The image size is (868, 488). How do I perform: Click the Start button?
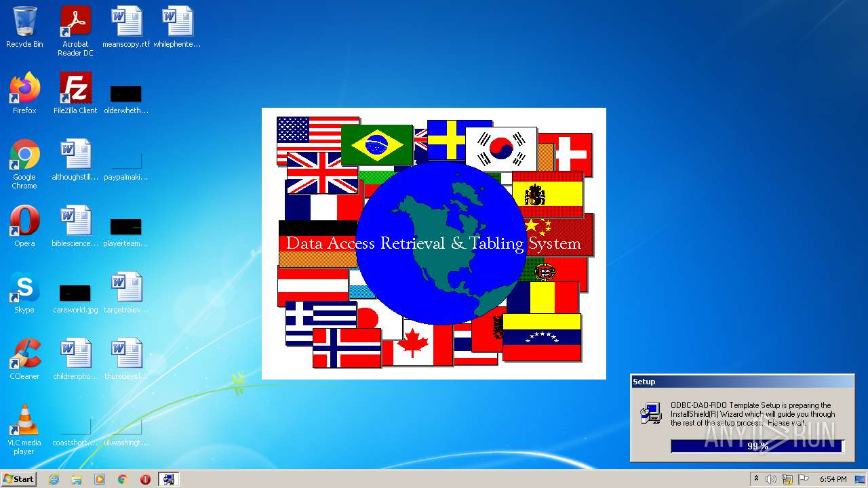click(x=19, y=479)
